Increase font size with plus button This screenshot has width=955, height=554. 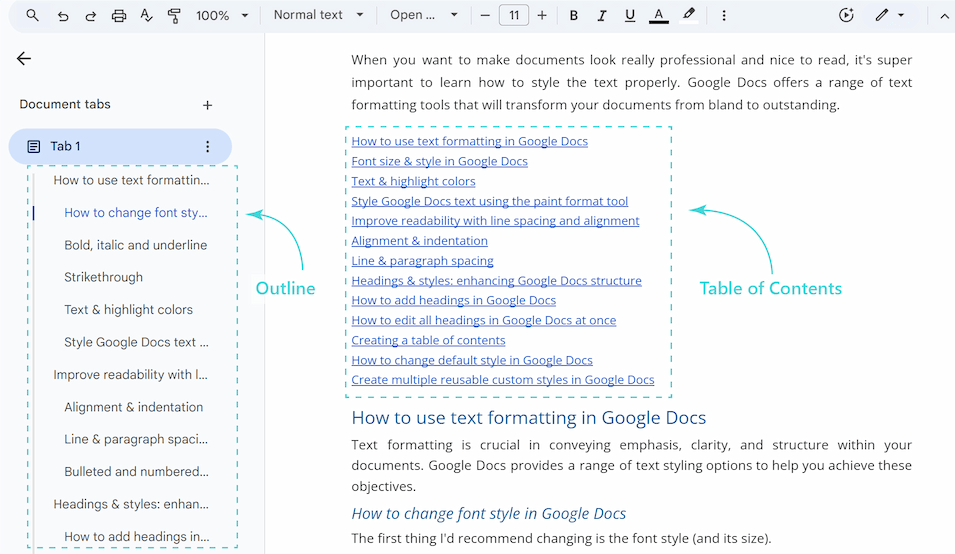point(542,15)
